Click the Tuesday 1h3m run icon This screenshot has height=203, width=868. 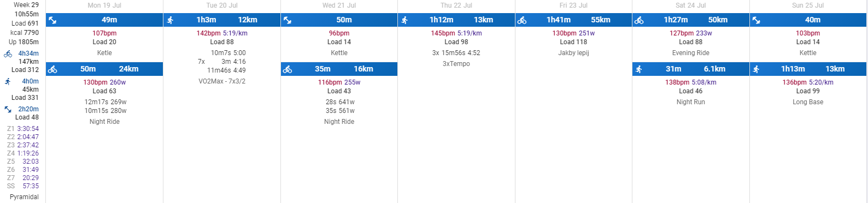tap(170, 20)
